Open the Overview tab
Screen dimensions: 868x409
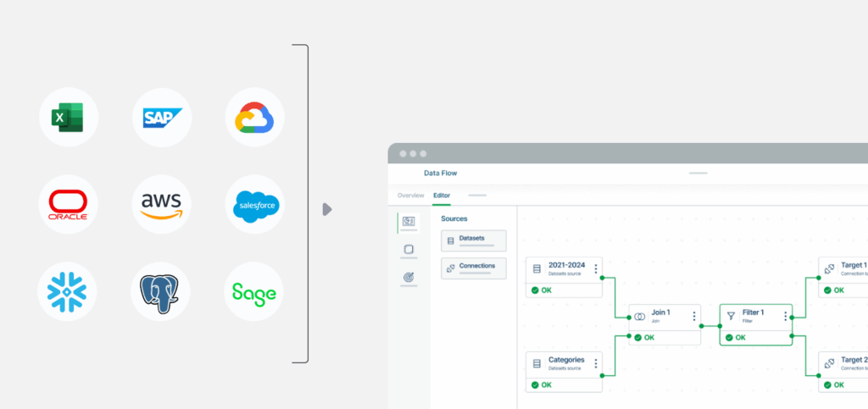tap(411, 196)
